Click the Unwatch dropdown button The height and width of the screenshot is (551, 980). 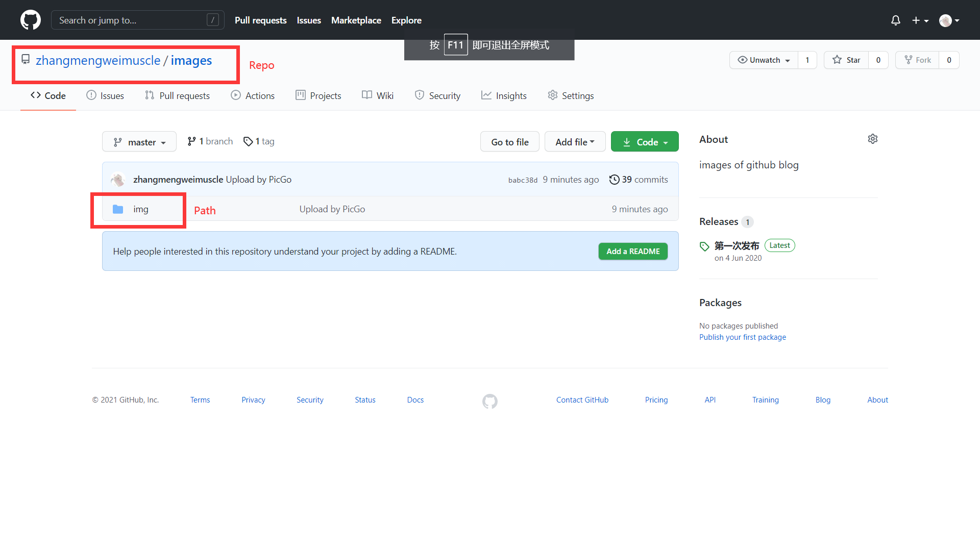click(764, 60)
